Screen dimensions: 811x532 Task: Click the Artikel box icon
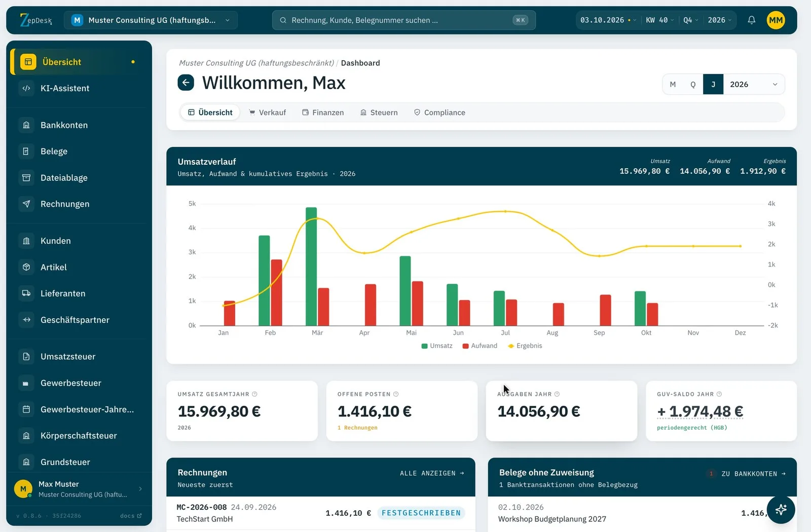[x=26, y=267]
